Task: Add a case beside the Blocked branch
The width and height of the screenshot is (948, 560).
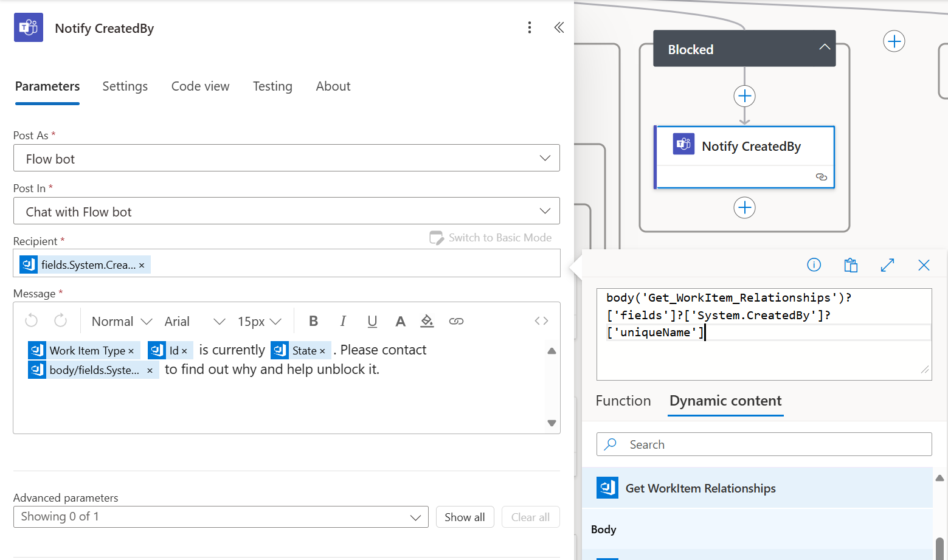Action: pyautogui.click(x=894, y=41)
